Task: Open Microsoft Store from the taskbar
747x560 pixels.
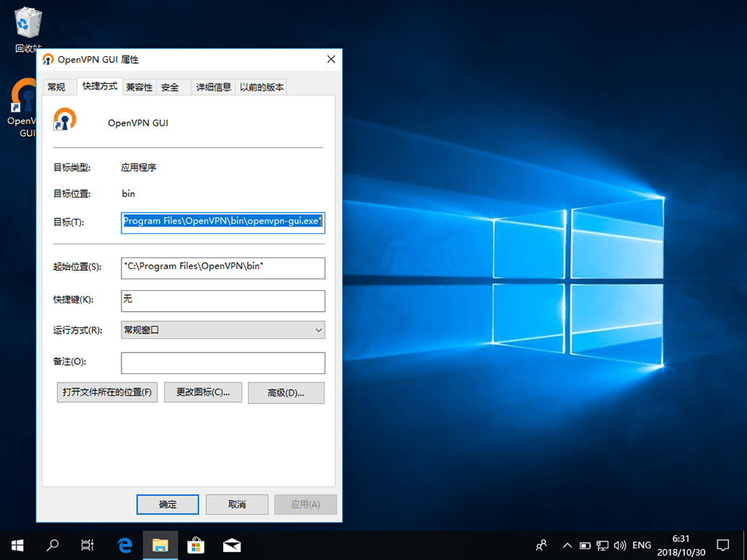Action: click(x=196, y=545)
